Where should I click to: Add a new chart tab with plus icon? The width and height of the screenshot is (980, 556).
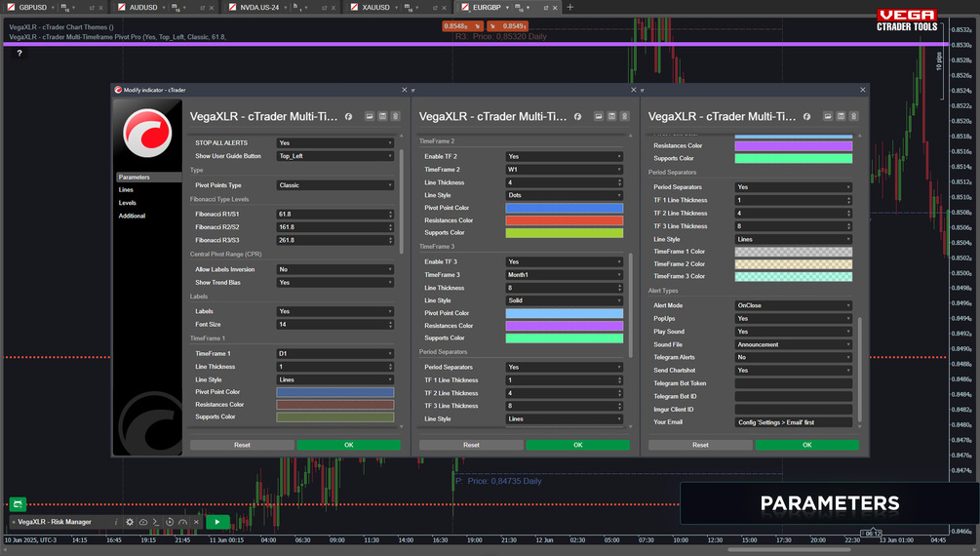(x=570, y=7)
